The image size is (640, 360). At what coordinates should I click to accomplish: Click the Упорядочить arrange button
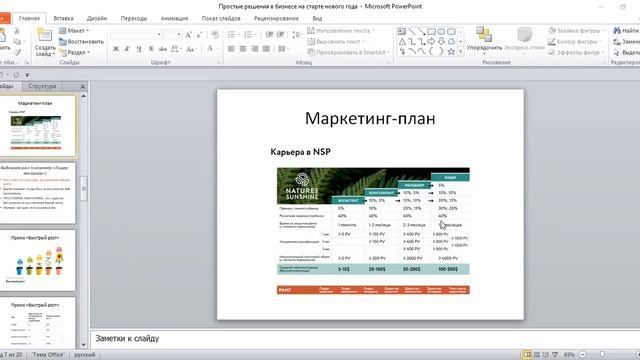(484, 40)
